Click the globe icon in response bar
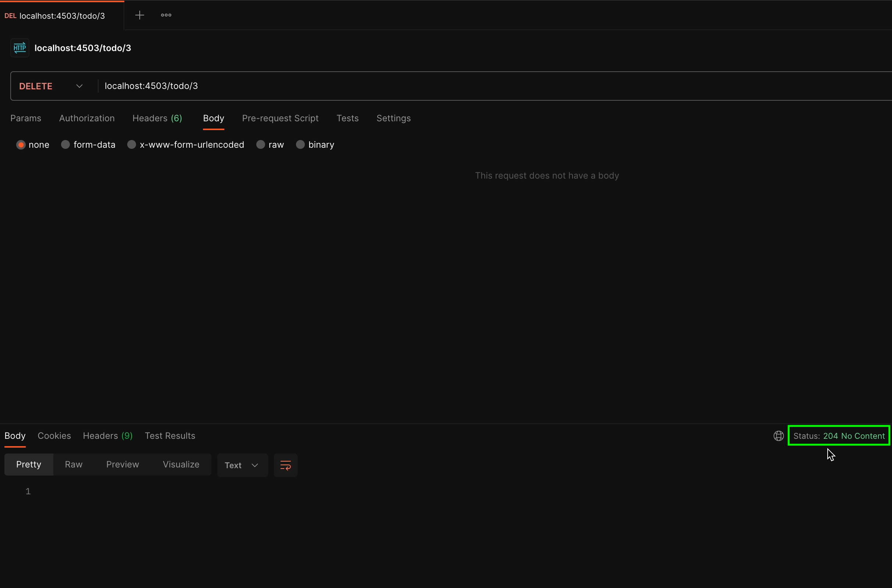 click(778, 435)
